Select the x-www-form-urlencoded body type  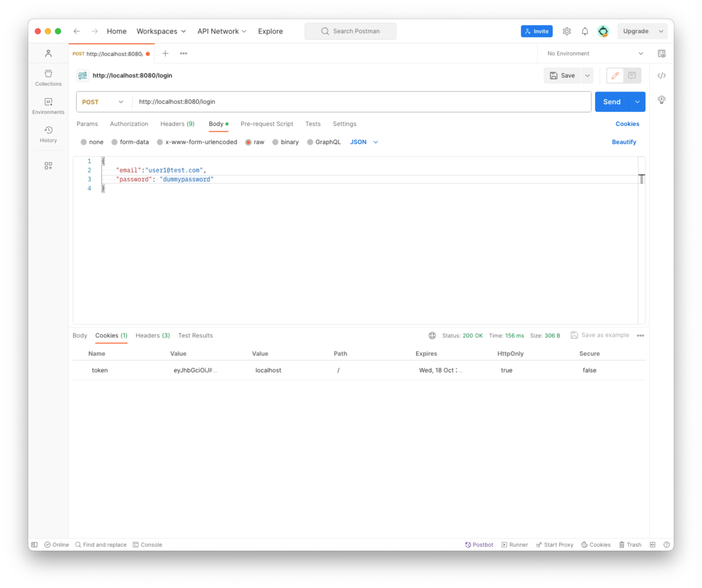click(197, 142)
